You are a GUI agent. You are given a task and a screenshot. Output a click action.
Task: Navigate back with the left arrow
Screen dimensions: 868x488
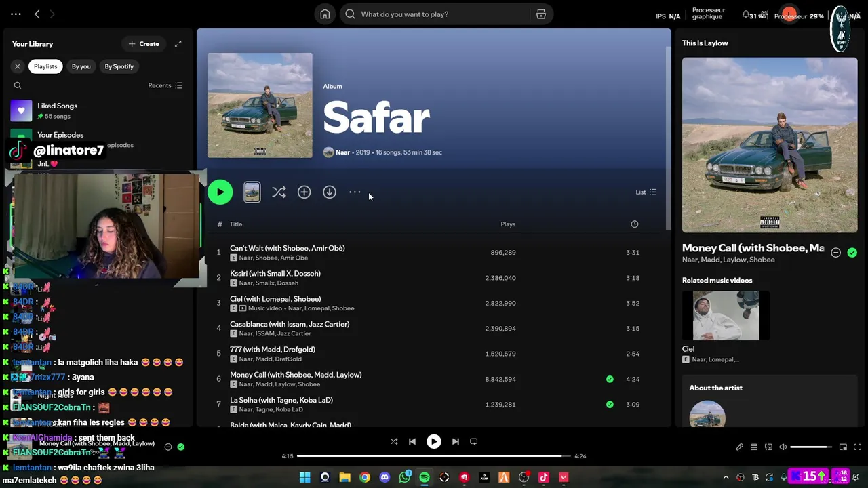coord(37,14)
